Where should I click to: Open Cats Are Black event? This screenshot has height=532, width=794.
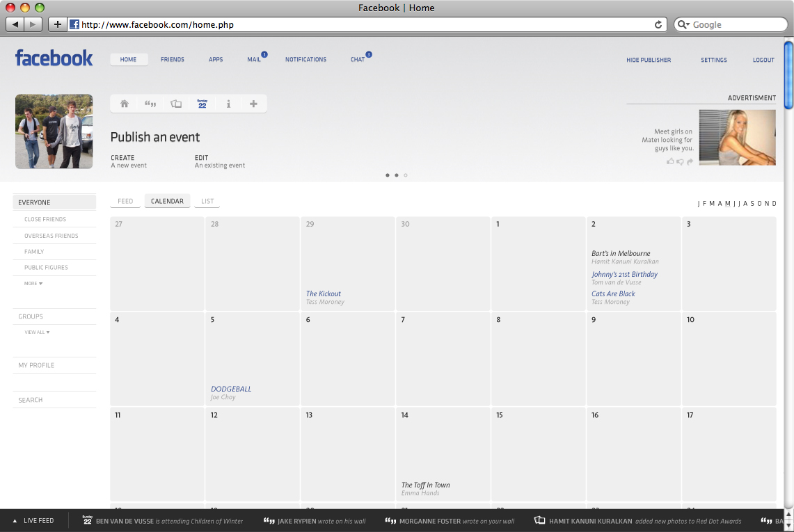[613, 293]
